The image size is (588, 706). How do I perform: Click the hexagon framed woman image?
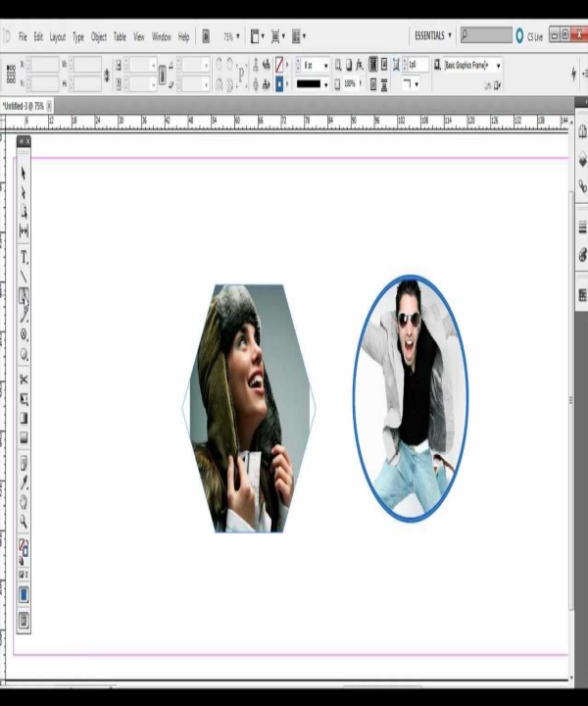click(249, 408)
